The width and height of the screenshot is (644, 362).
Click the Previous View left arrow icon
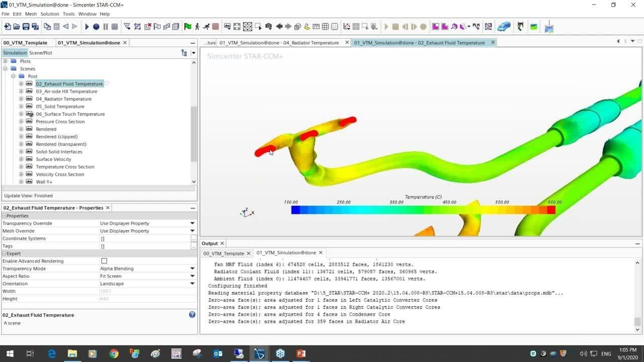click(x=279, y=27)
